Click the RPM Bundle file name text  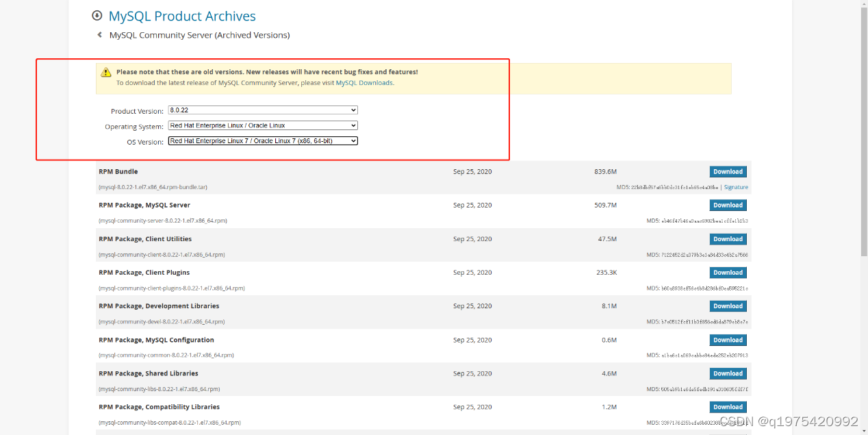point(153,187)
